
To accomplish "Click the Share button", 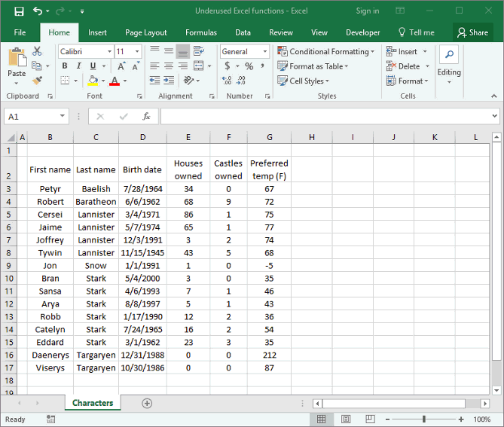I will point(472,32).
